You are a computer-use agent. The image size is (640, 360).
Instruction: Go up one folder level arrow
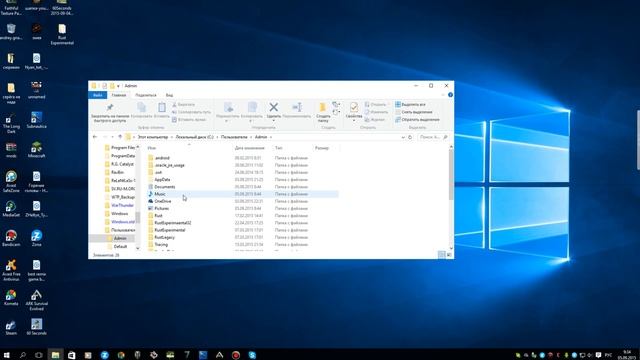tap(120, 137)
